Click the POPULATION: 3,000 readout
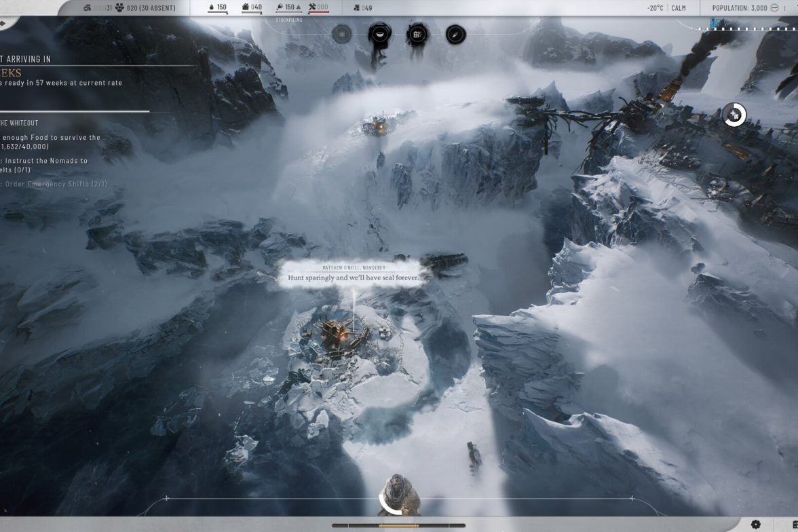The width and height of the screenshot is (798, 532). click(740, 8)
